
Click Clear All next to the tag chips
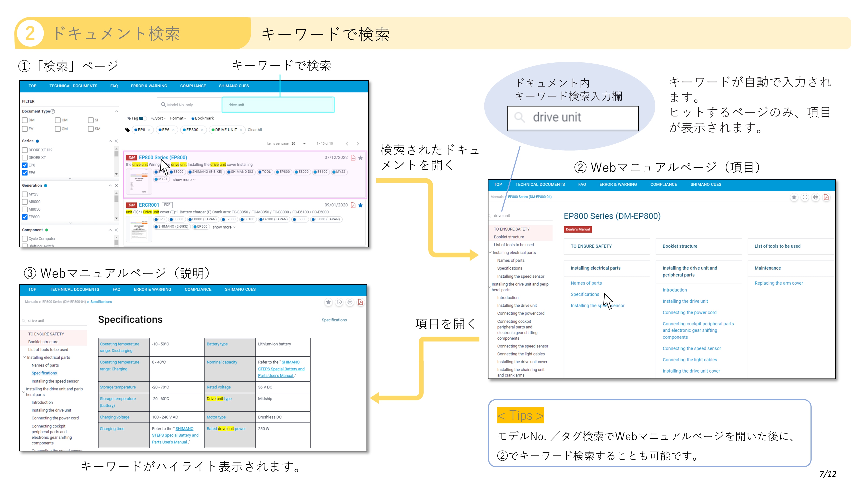(x=255, y=130)
